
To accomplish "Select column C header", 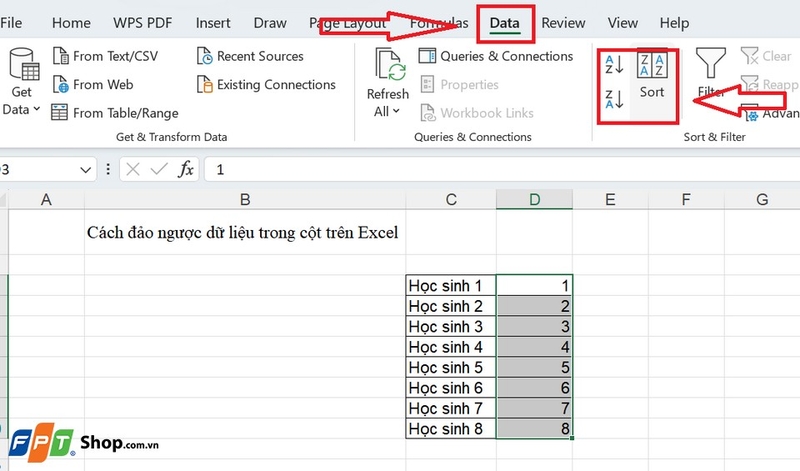I will pos(451,200).
